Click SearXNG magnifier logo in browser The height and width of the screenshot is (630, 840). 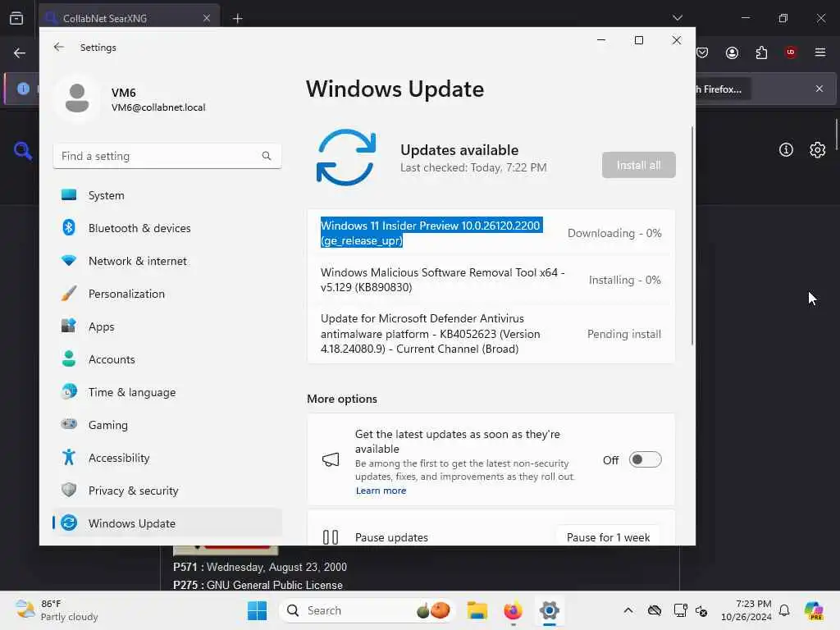22,151
